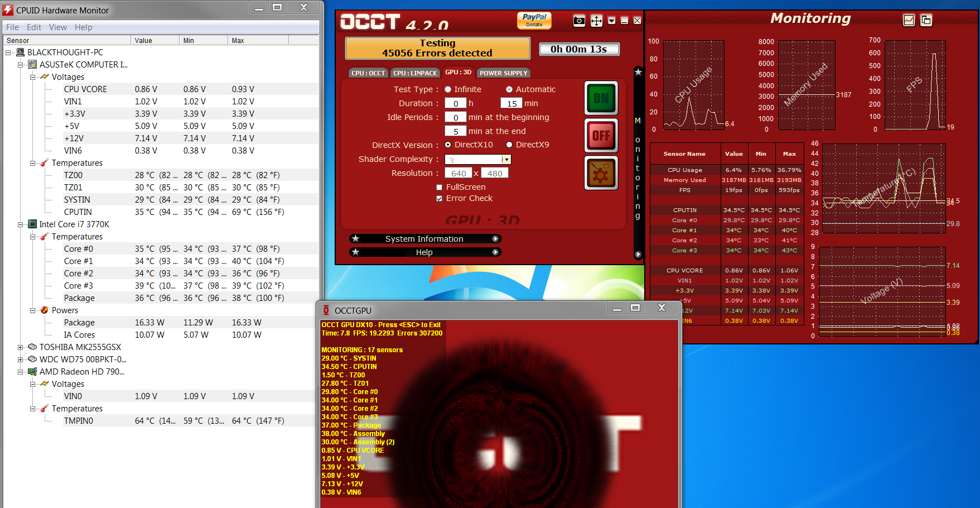Switch to the GPU:3D tab

point(458,73)
